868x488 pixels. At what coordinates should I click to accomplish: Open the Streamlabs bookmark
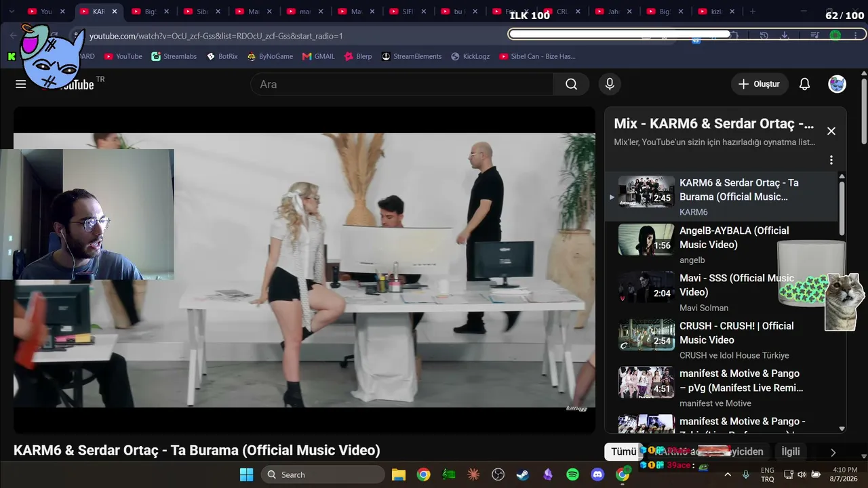174,56
